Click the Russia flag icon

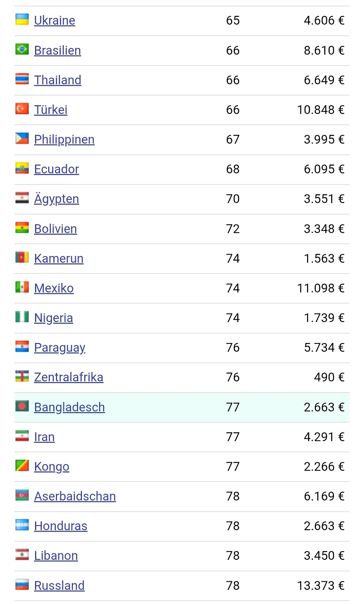click(22, 584)
